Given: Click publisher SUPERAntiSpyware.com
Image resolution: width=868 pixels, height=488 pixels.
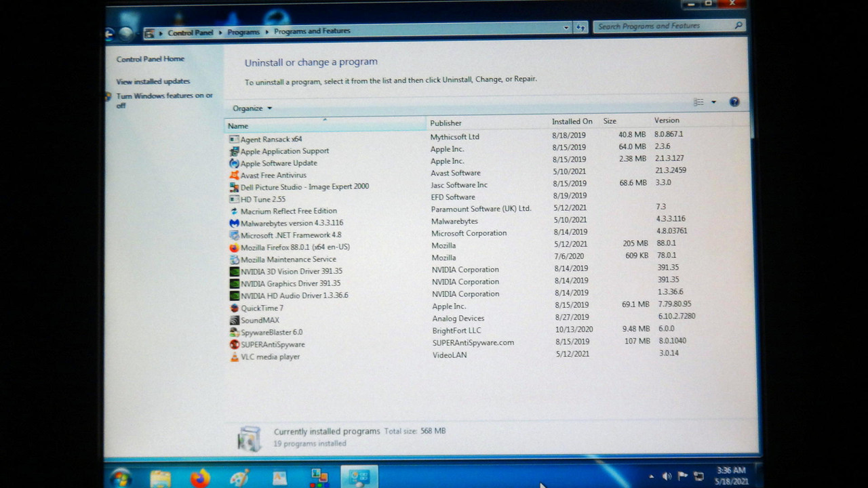Looking at the screenshot, I should 473,343.
